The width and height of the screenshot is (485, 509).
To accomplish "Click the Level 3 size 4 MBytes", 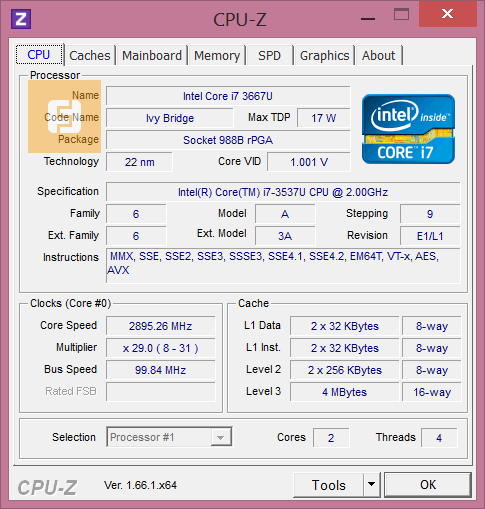I will pyautogui.click(x=344, y=392).
